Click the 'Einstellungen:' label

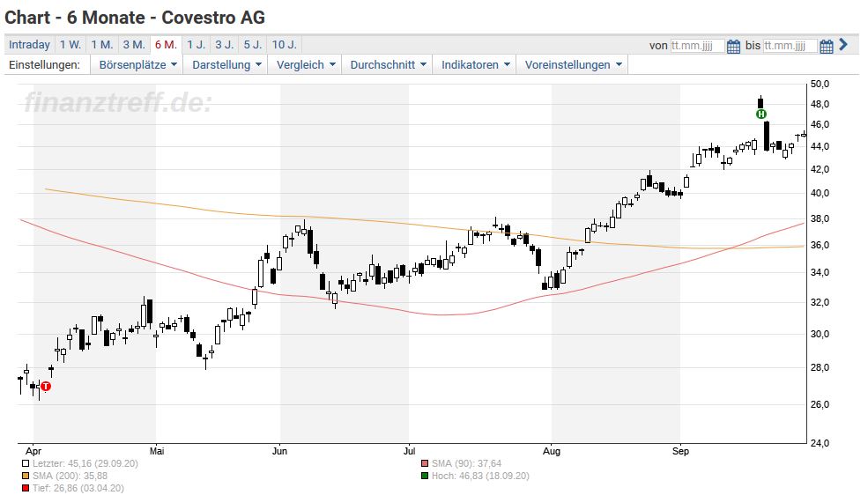point(44,64)
